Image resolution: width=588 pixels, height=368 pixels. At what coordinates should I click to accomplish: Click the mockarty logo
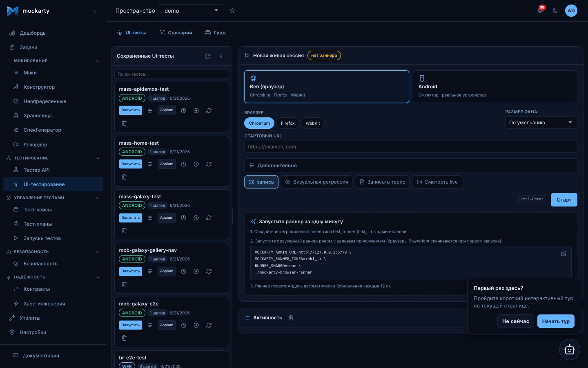tap(28, 11)
